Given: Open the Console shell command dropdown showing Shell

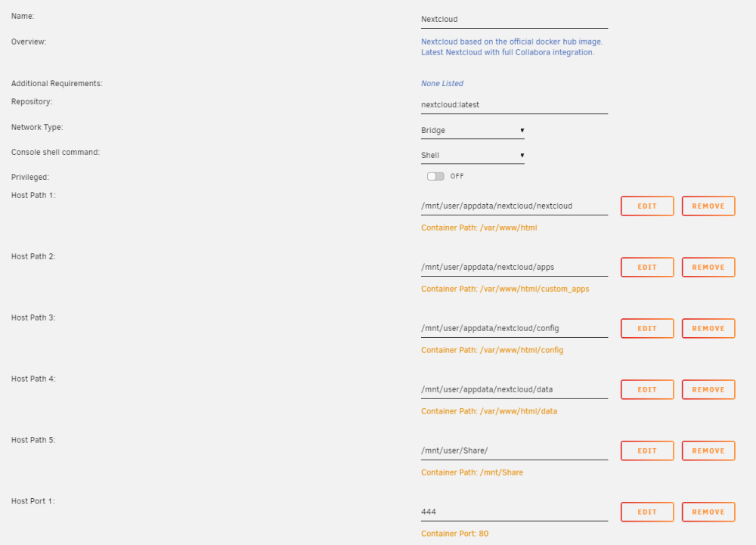Looking at the screenshot, I should (472, 156).
